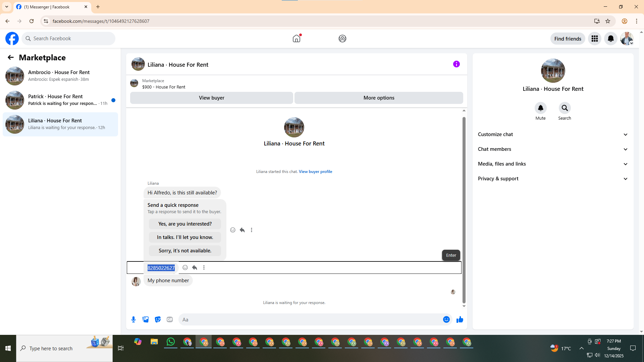Screen dimensions: 644x362
Task: Click the View buyer button
Action: [x=211, y=98]
